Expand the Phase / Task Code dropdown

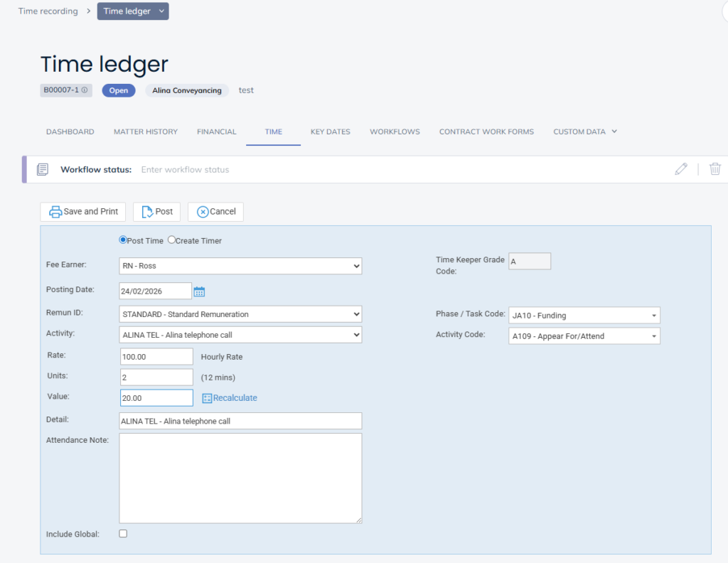584,316
